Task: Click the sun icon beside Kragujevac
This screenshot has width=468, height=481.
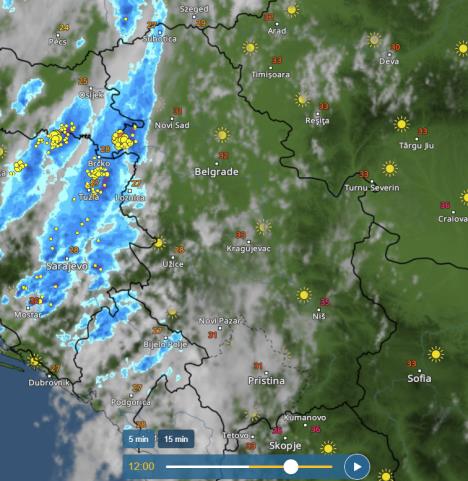Action: pos(263,227)
